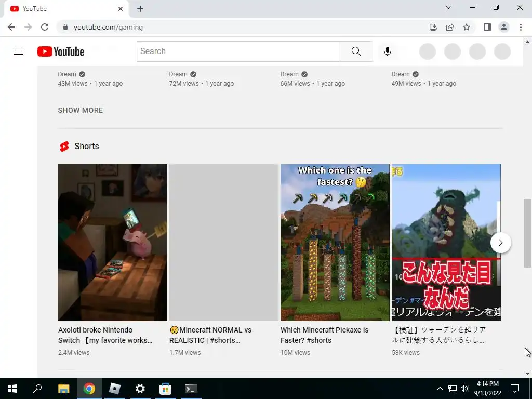Click SHOW MORE under Dream videos
This screenshot has height=399, width=532.
coord(81,110)
